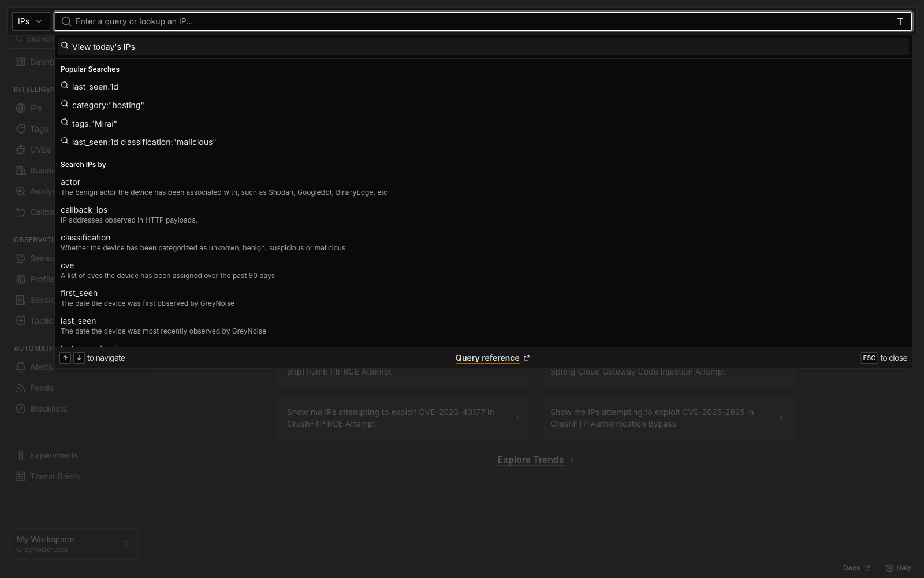Go to Threat Briefs page
The width and height of the screenshot is (924, 578).
tap(55, 476)
